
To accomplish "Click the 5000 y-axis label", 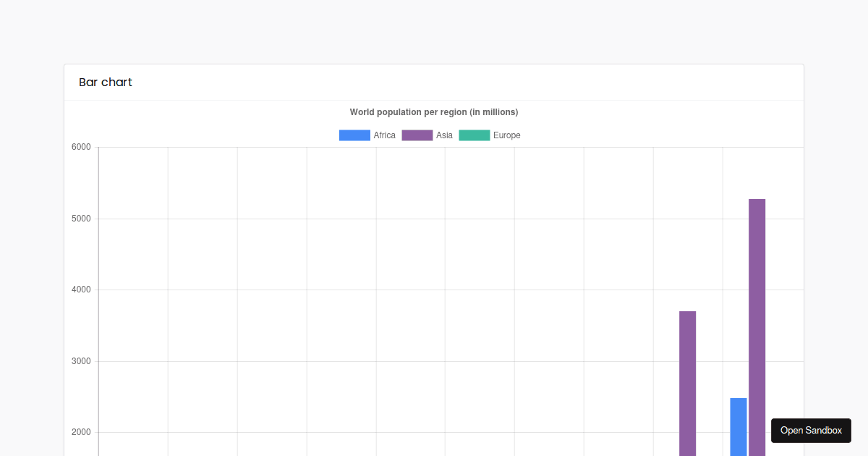I will (82, 218).
